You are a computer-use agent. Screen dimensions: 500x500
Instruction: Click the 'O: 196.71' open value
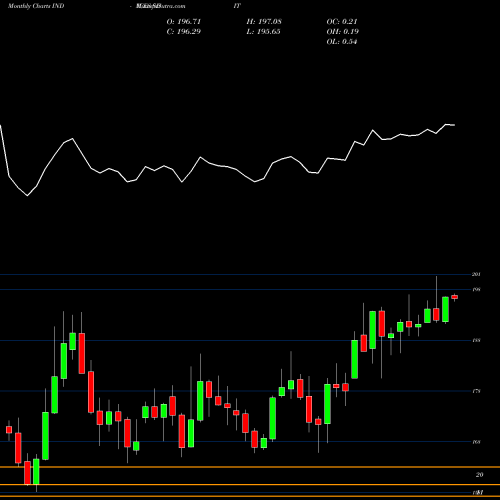point(184,22)
